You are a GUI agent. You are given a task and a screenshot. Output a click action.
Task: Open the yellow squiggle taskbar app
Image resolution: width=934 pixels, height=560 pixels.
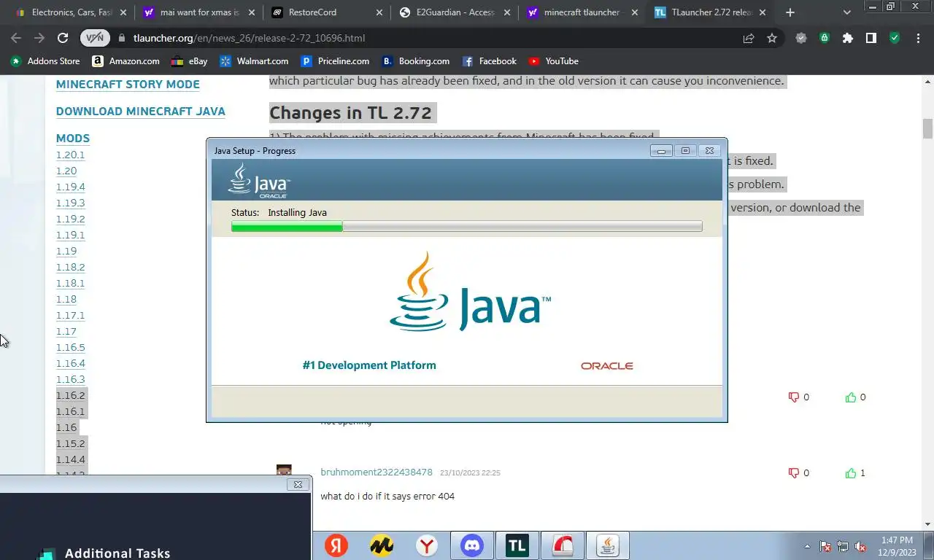point(382,545)
